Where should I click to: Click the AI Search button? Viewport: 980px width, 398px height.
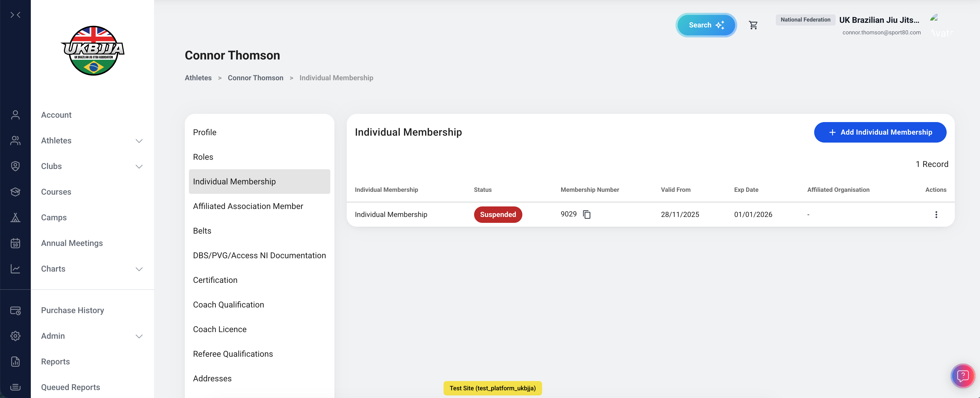tap(706, 25)
